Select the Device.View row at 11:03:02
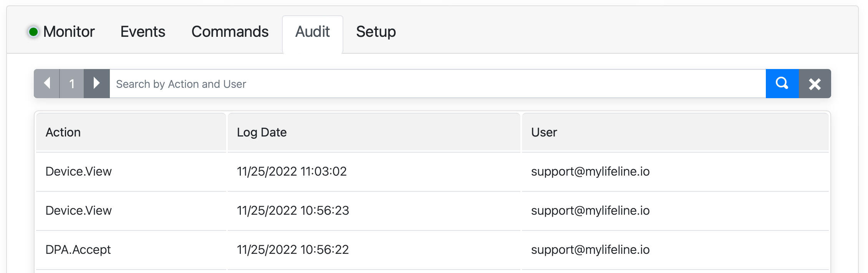Screen dimensions: 868x273 (78, 171)
